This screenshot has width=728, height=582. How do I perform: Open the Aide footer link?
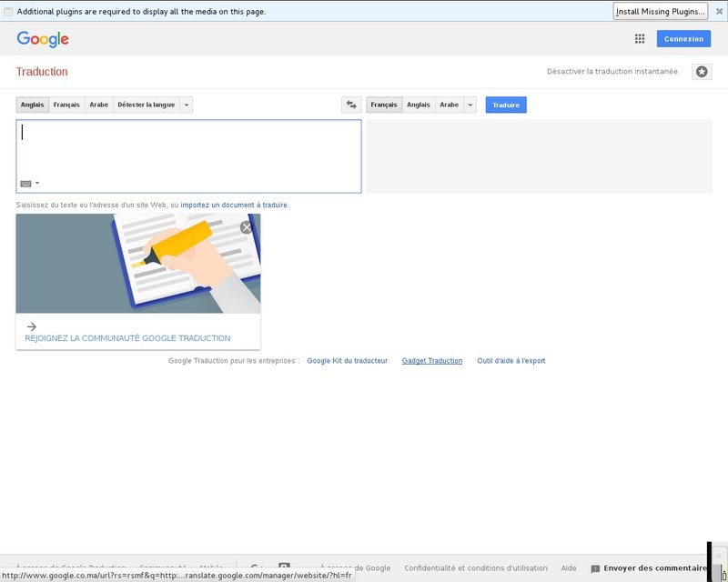pos(569,568)
